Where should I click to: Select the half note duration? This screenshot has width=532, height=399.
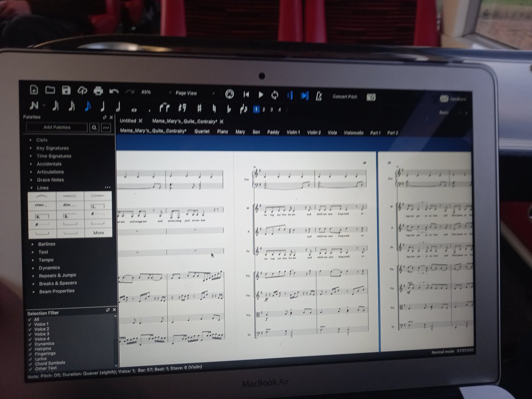coord(118,107)
